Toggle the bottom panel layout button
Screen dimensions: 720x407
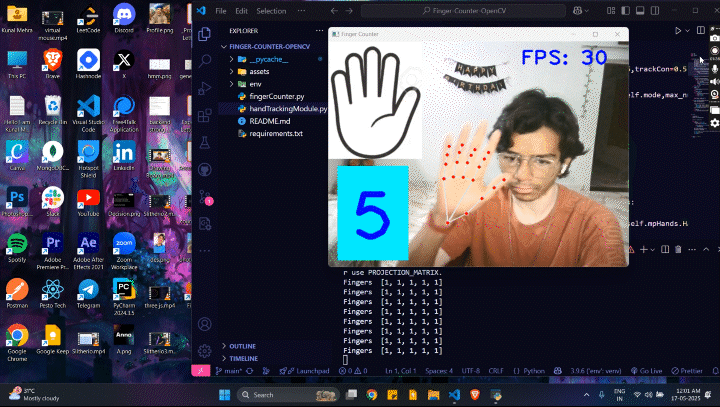640,11
